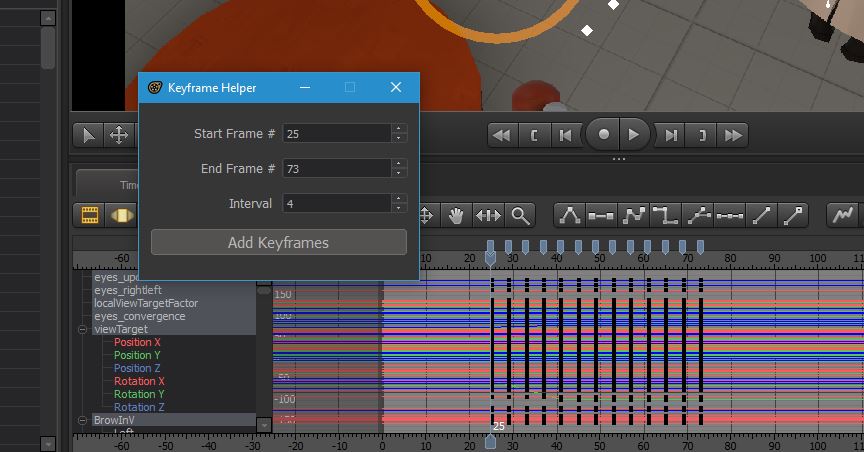Select the Rotation Y channel
The image size is (864, 452).
[x=139, y=394]
